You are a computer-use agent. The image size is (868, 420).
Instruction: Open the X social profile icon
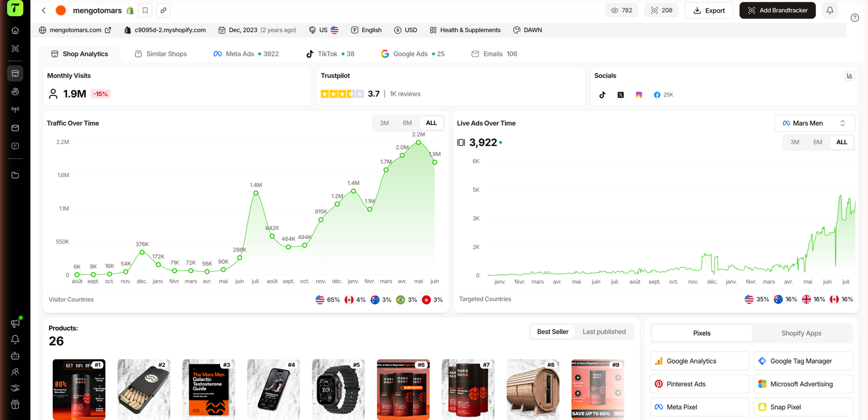point(621,95)
